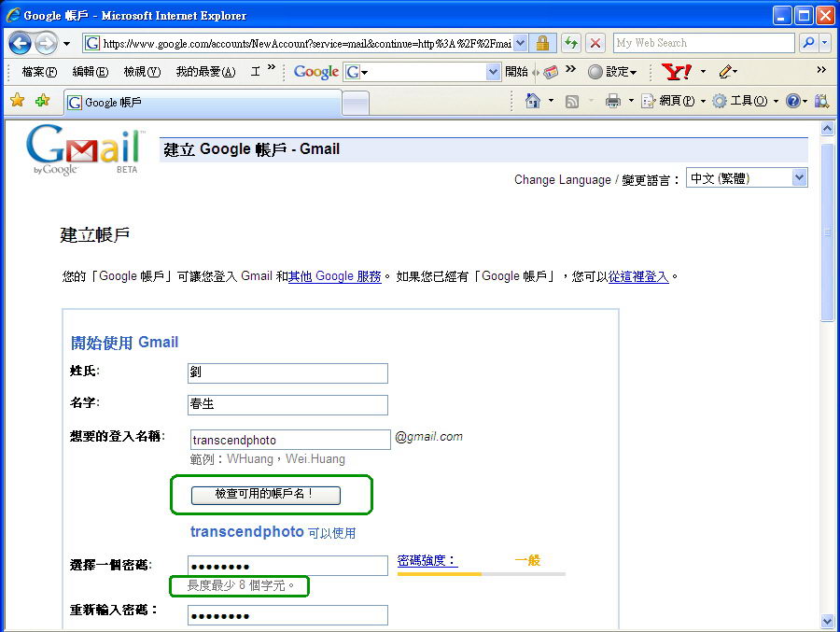Screen dimensions: 840x632
Task: Click the search magnifier icon
Action: [x=808, y=43]
